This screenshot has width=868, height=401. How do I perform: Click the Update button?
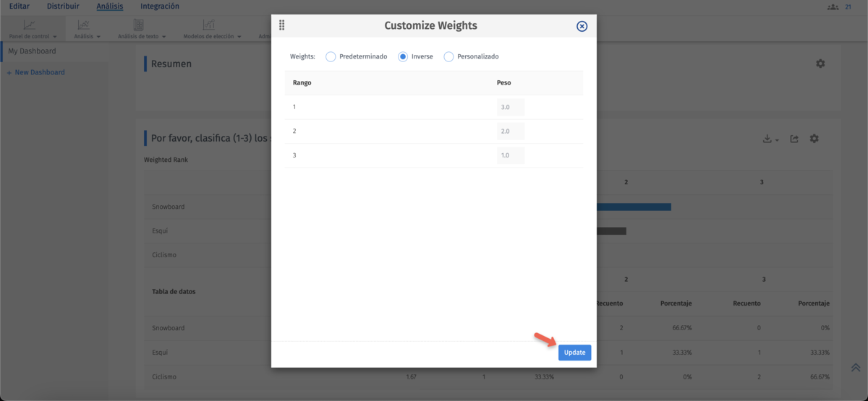coord(574,353)
